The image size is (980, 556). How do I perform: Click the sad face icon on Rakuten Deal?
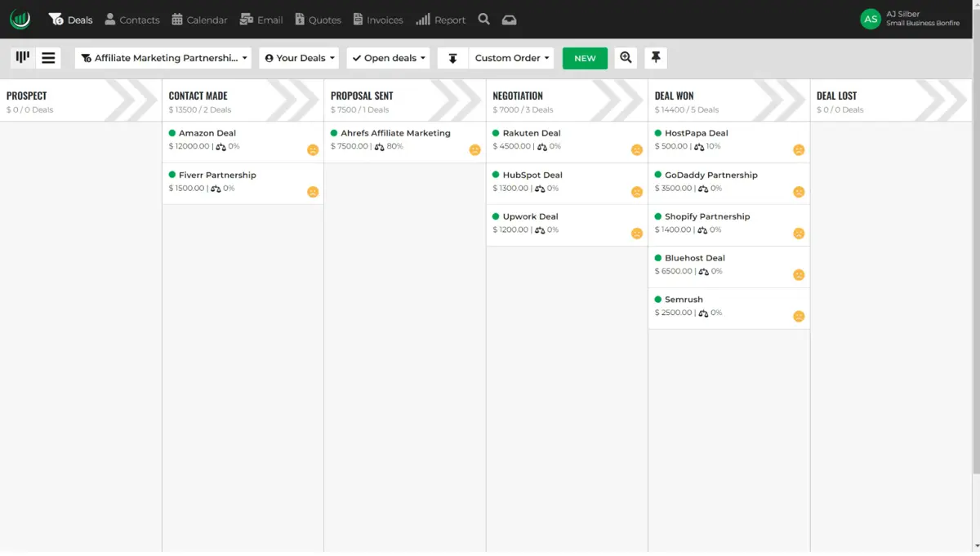tap(637, 150)
